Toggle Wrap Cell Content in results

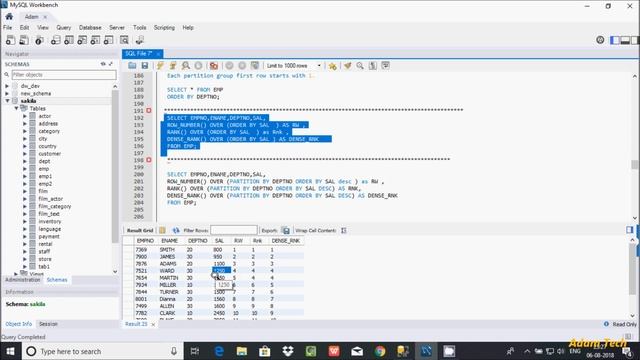pos(344,230)
